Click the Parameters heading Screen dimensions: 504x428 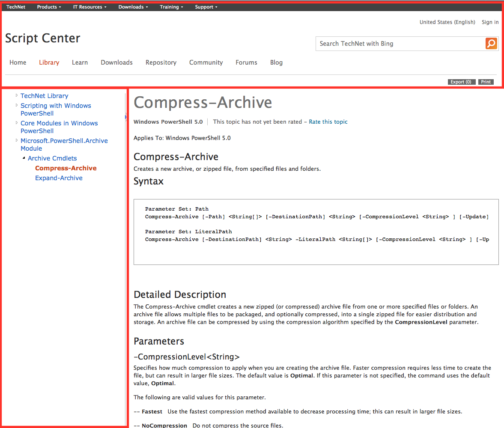159,341
